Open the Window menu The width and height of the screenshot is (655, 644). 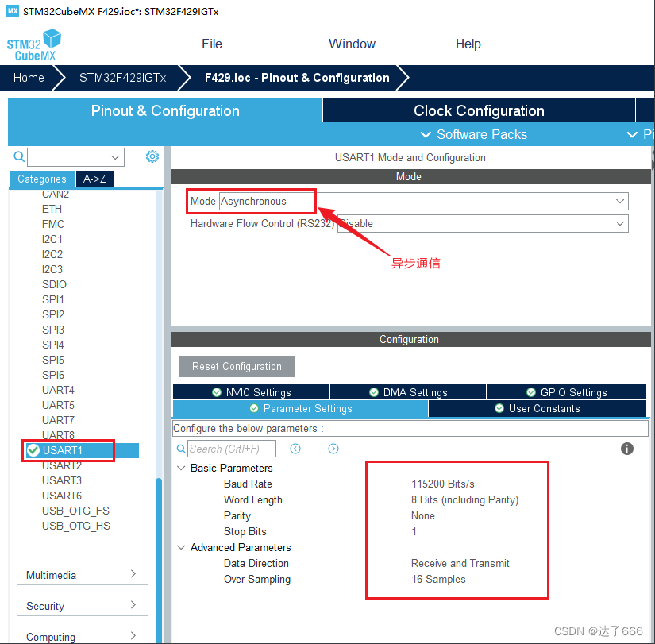(352, 44)
